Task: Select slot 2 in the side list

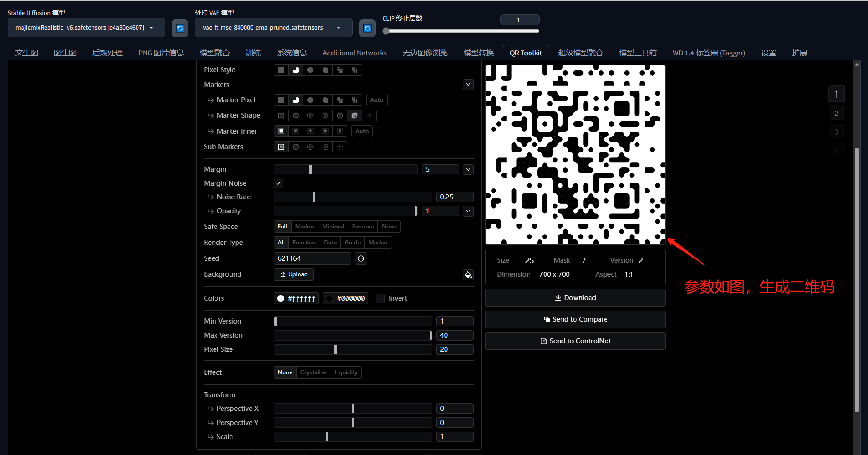Action: (836, 114)
